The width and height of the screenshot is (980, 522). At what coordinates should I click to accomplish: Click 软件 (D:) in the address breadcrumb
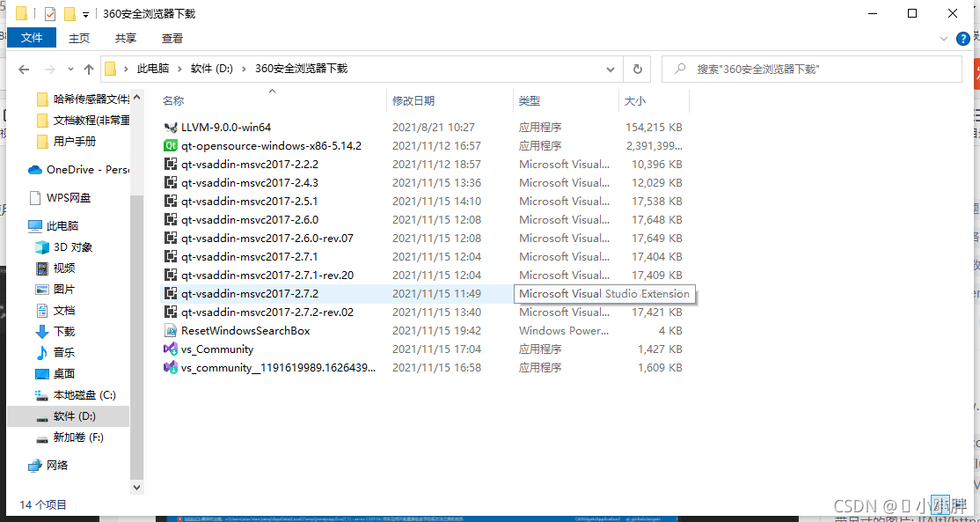(212, 69)
